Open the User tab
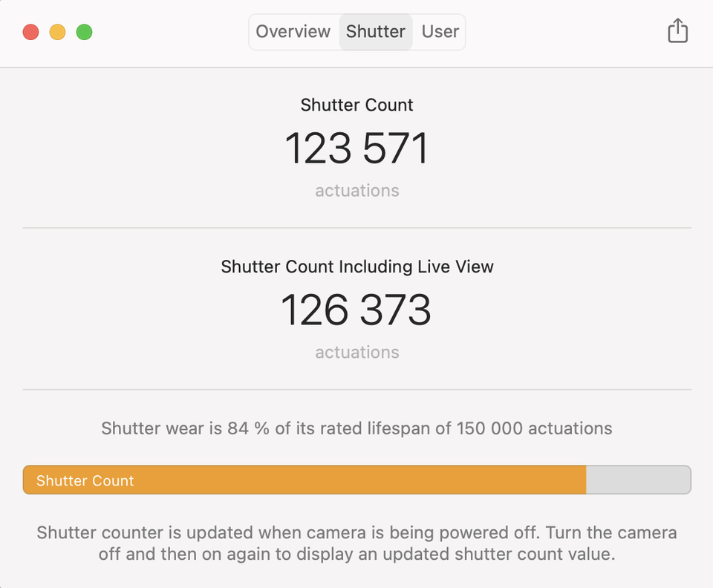 (440, 32)
